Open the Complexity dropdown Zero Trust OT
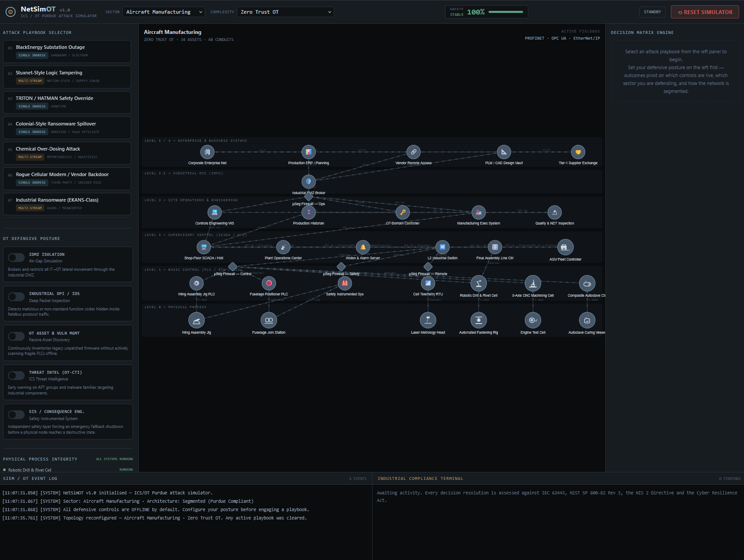 coord(285,12)
